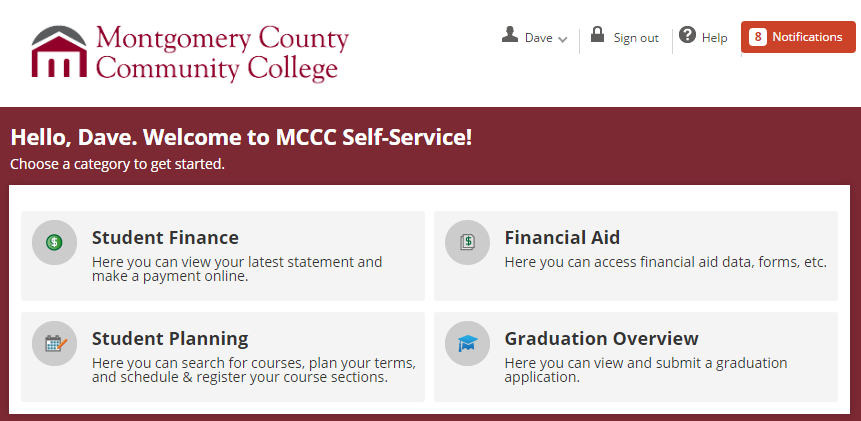Click the number 8 notification badge
861x421 pixels.
pos(757,37)
